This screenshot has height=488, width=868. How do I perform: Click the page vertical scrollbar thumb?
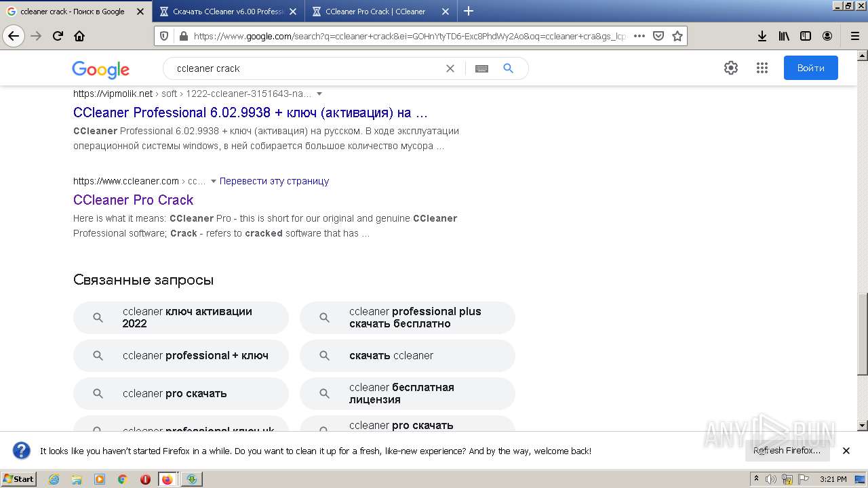coord(863,333)
